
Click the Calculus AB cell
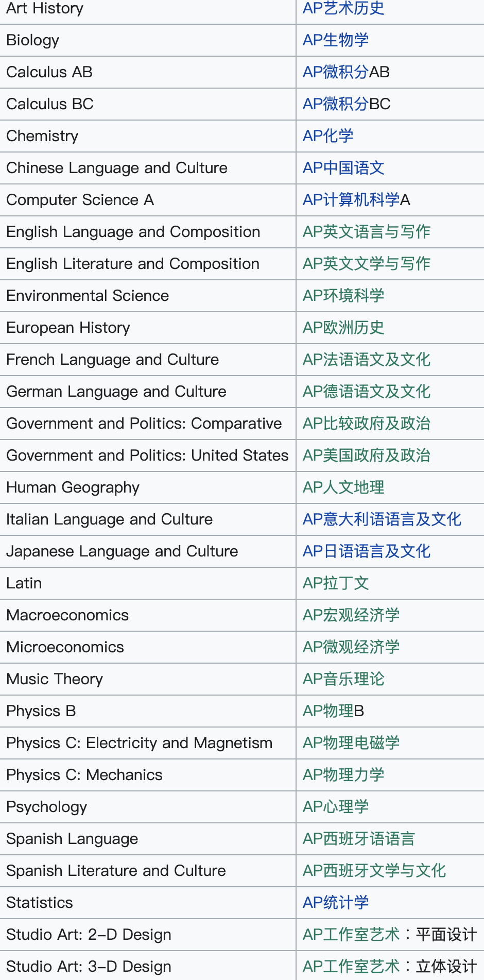point(148,72)
